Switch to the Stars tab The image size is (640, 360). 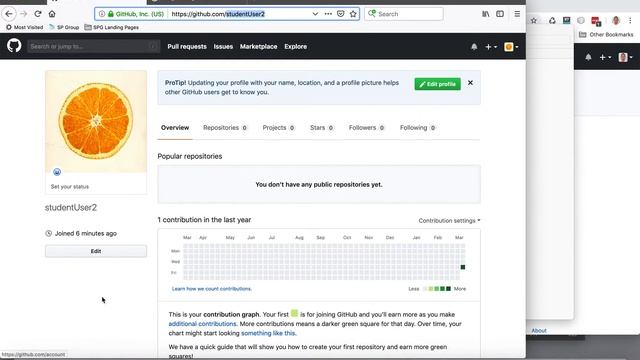[x=321, y=128]
